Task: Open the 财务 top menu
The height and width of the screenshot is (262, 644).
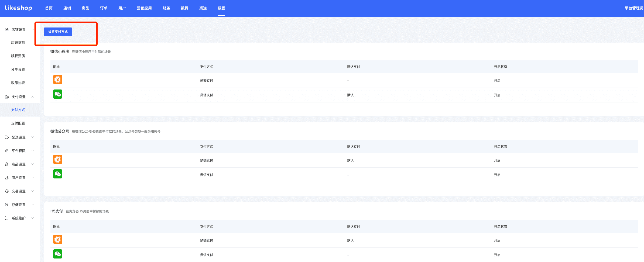Action: pos(166,8)
